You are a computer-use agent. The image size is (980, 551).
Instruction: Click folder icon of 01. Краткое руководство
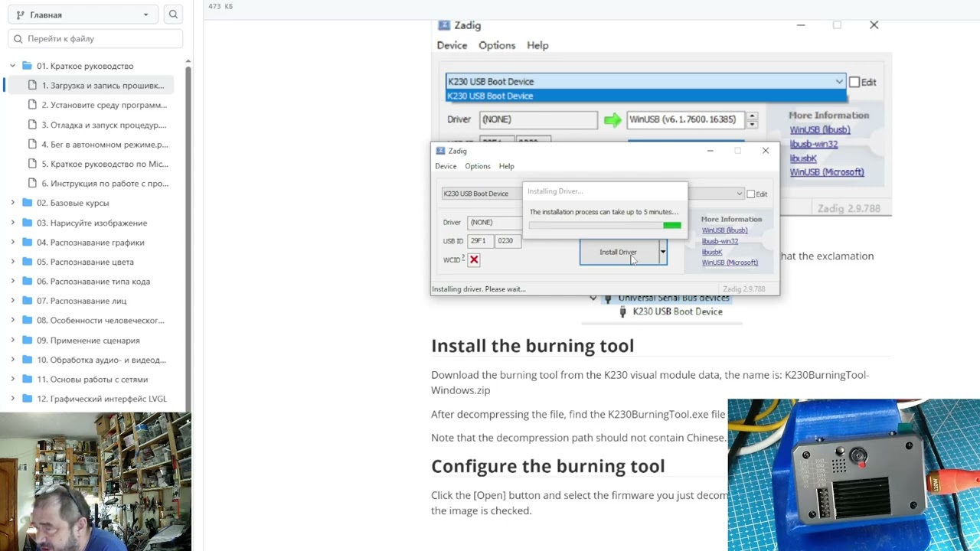click(x=28, y=66)
